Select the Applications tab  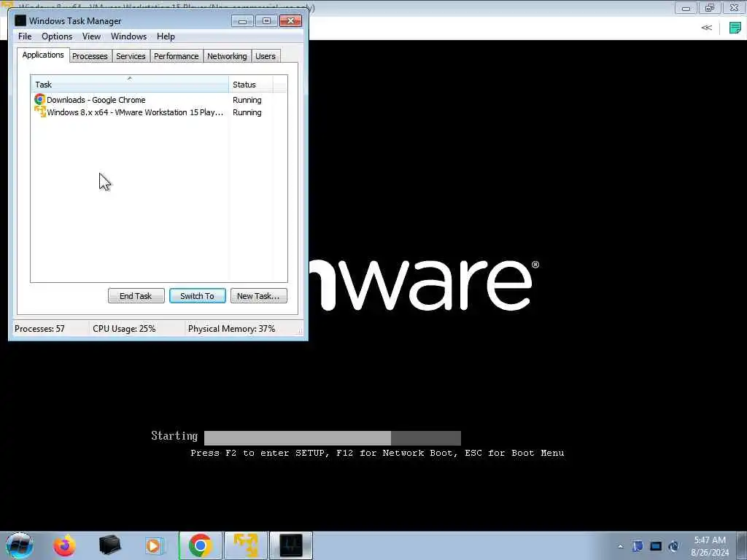[43, 55]
